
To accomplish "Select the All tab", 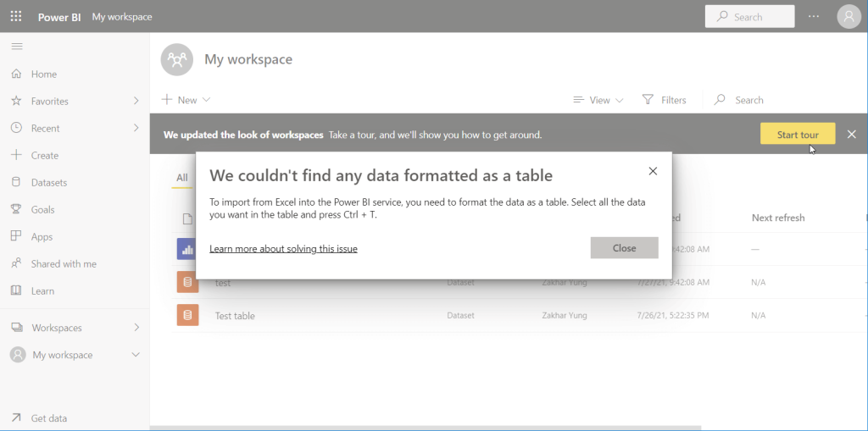I will [x=182, y=178].
